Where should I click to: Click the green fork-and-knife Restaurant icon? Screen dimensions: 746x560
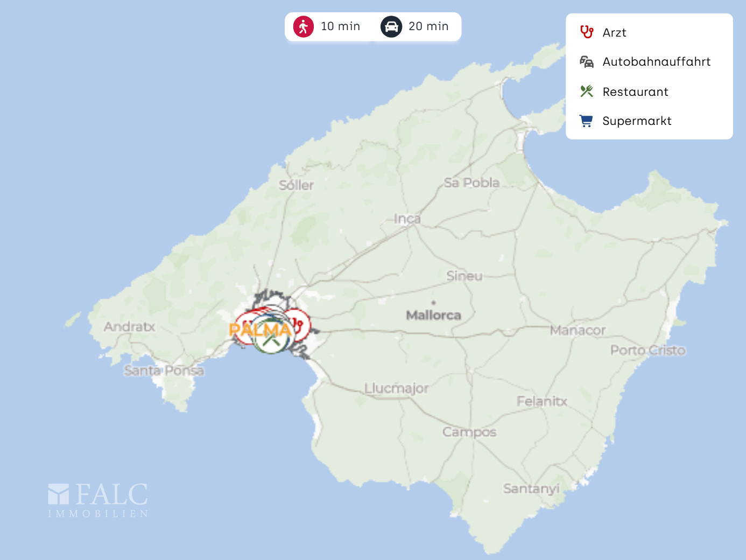tap(587, 92)
